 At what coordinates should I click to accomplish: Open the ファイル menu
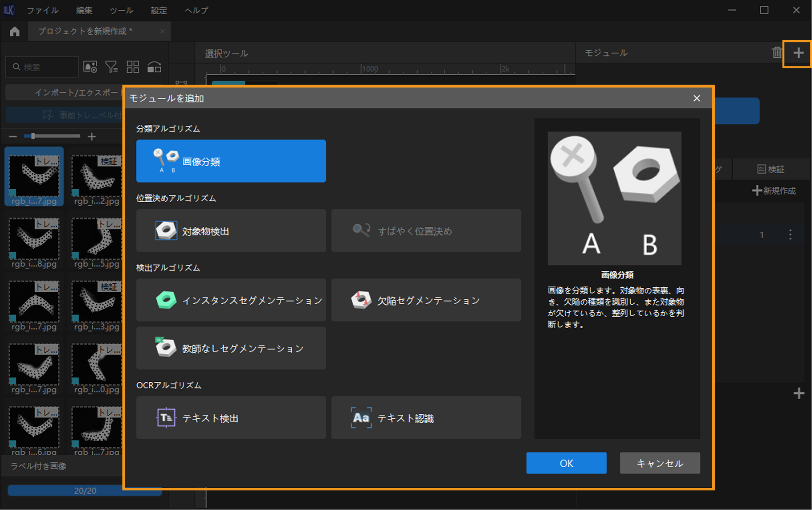coord(42,10)
